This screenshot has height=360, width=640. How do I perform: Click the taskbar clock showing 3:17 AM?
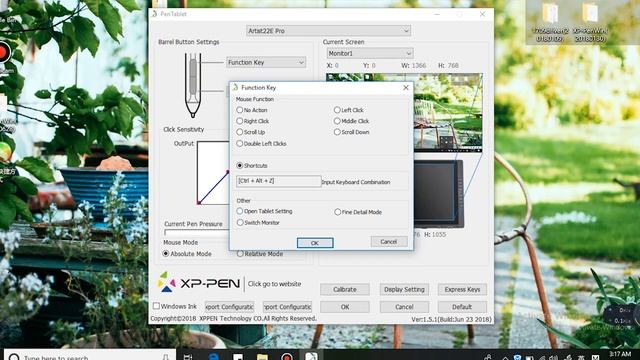(620, 354)
